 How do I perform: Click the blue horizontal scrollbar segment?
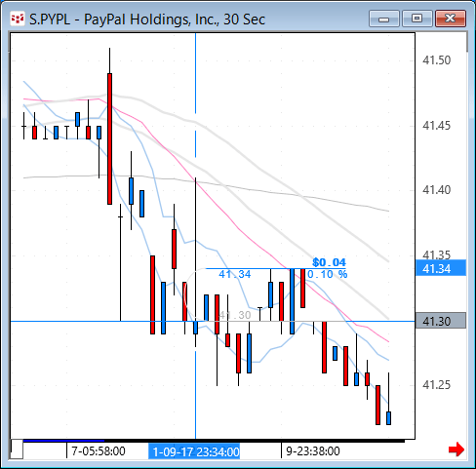pos(63,441)
